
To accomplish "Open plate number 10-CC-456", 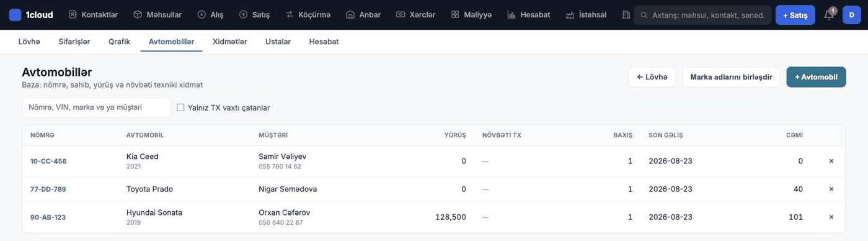I will point(48,161).
